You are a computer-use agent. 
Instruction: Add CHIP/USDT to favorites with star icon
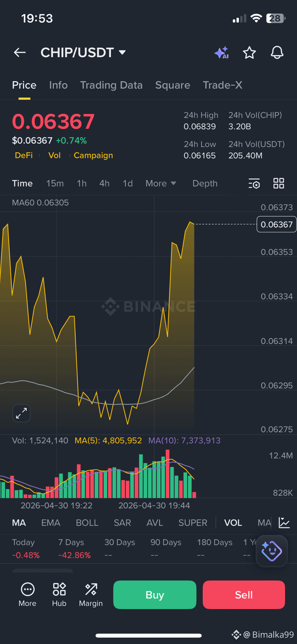tap(249, 53)
